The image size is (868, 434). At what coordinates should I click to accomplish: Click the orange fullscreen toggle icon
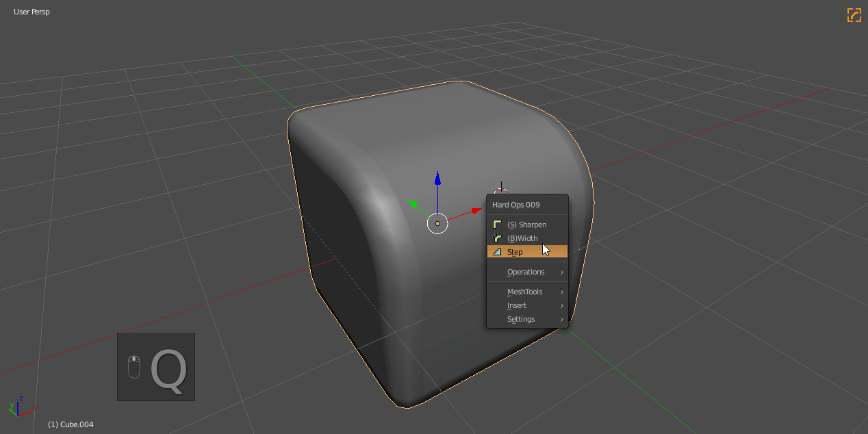[854, 15]
